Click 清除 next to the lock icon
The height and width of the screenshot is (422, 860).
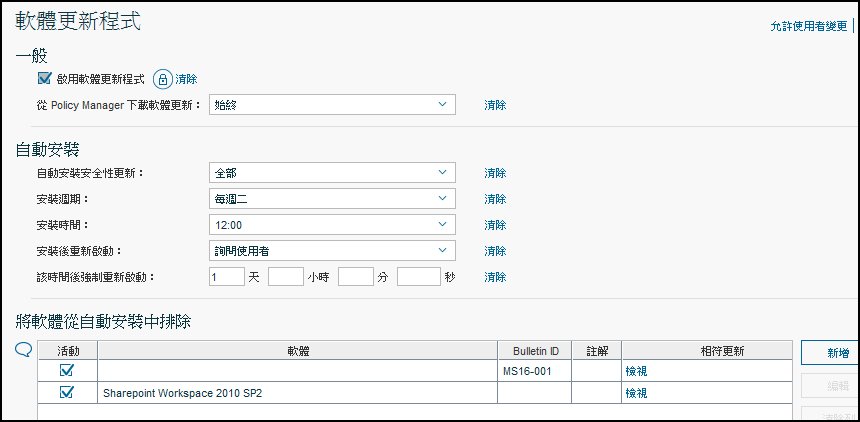[186, 79]
